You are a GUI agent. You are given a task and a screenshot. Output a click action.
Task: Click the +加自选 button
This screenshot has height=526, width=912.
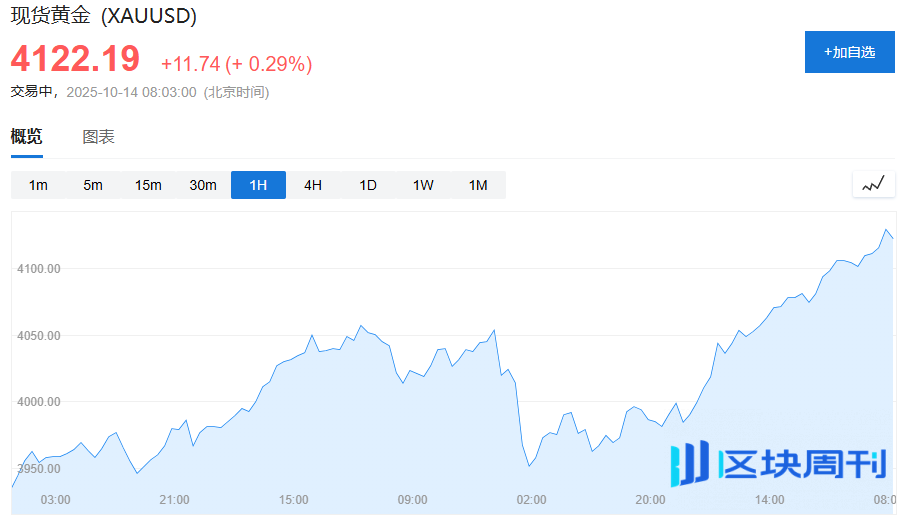click(x=849, y=52)
